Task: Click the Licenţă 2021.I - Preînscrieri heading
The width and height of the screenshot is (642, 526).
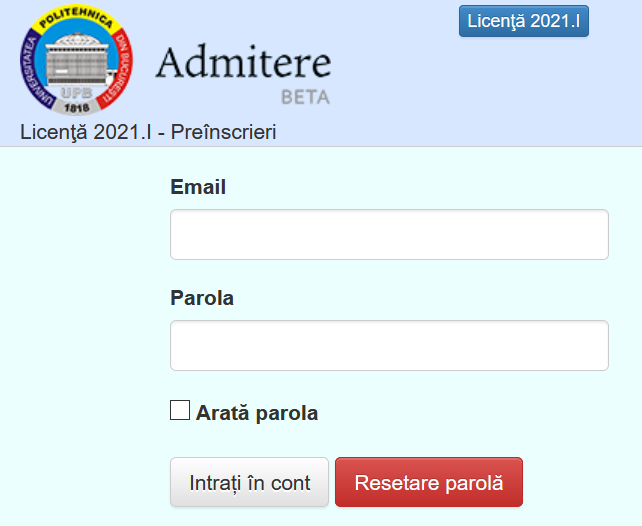Action: pos(148,132)
